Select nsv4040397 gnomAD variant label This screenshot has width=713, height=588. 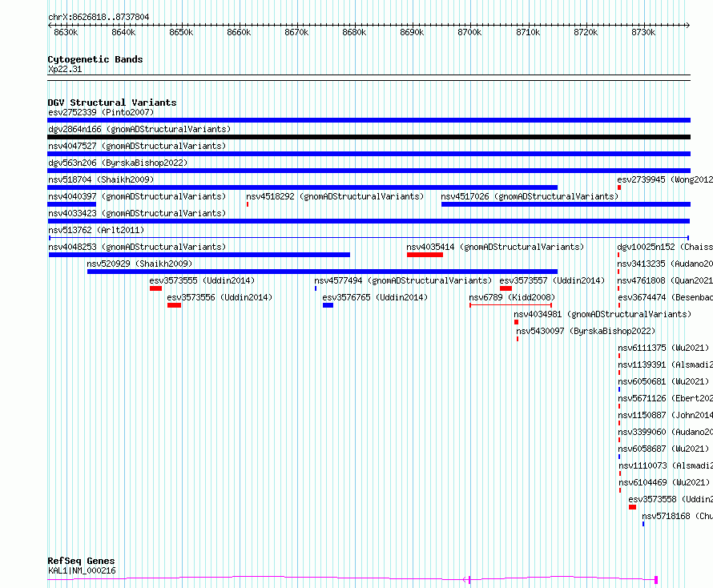click(137, 196)
